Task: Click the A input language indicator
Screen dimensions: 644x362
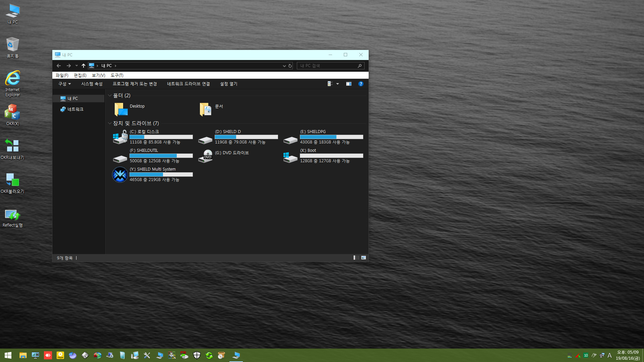Action: [x=610, y=355]
